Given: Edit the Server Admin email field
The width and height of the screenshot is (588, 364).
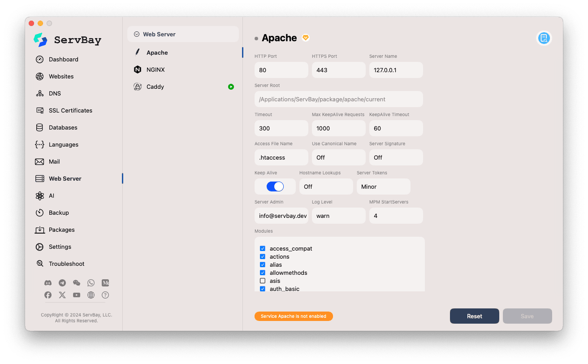Looking at the screenshot, I should click(x=281, y=216).
